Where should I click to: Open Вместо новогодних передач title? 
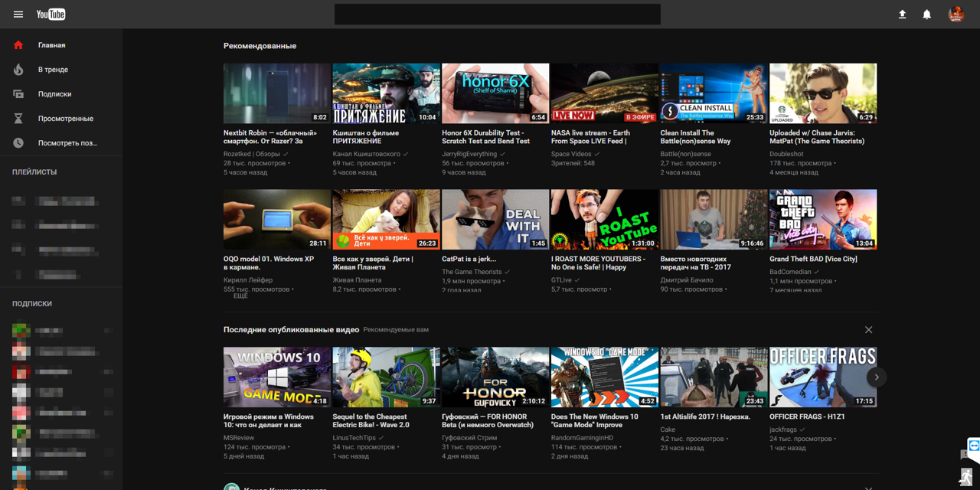(696, 263)
